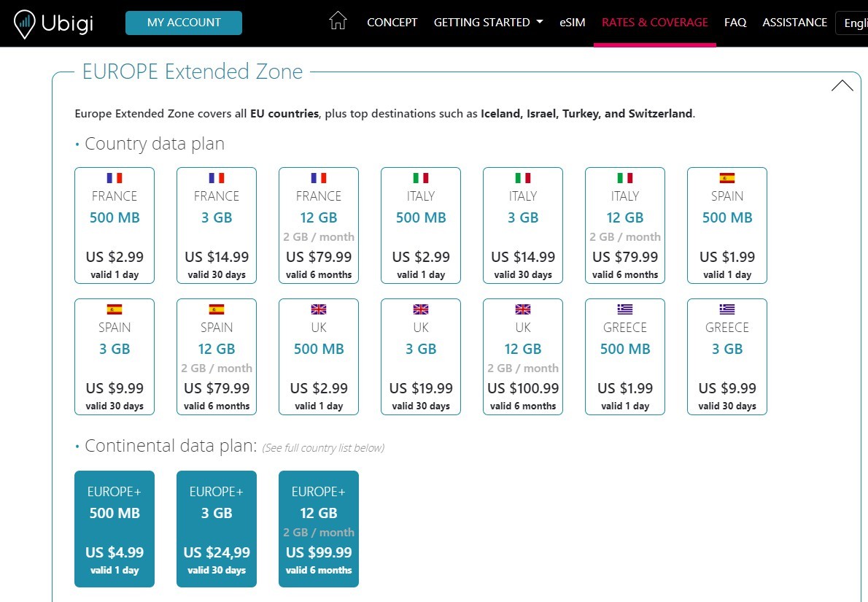The image size is (868, 602).
Task: Select the Europe+ 500 MB plan
Action: pos(115,529)
